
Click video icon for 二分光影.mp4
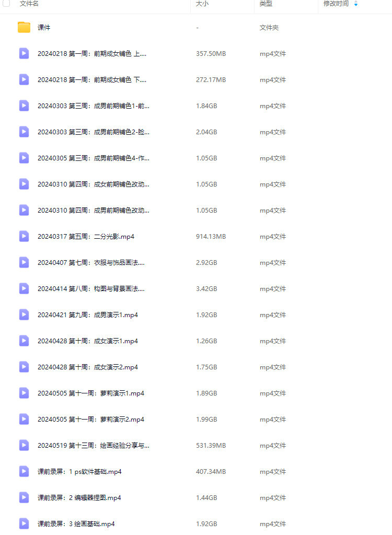coord(24,237)
